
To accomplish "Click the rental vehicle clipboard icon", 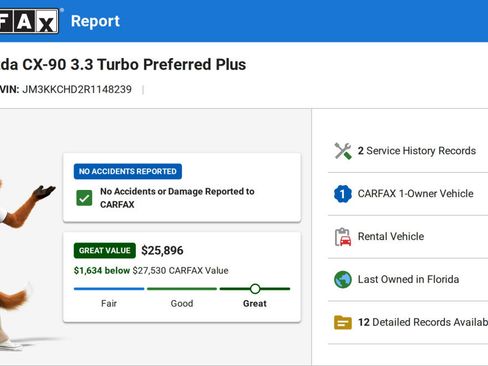I will 343,237.
